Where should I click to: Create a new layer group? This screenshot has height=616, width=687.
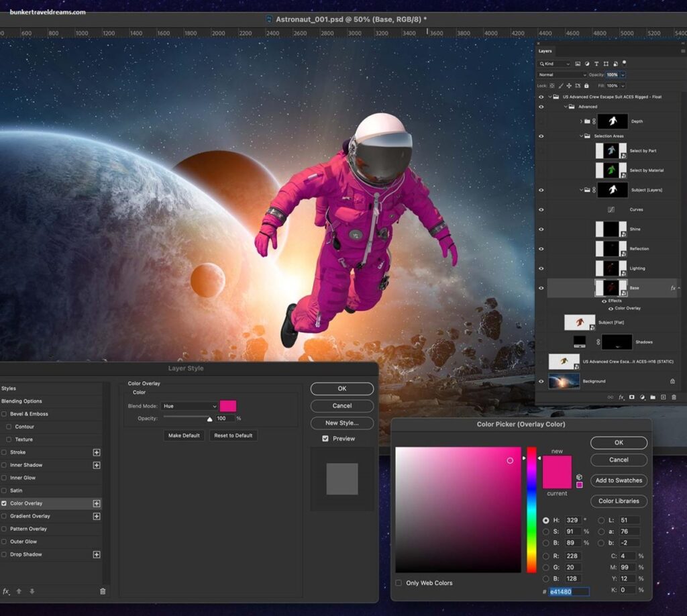pos(652,398)
